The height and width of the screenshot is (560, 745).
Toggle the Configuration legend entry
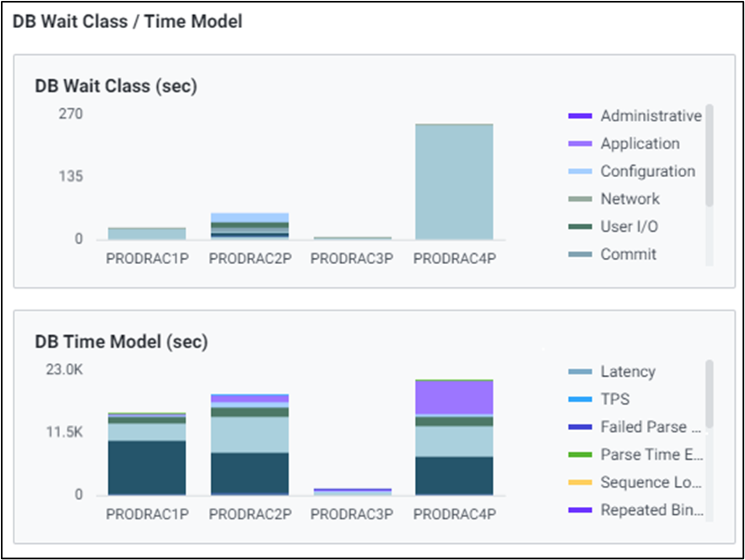tap(647, 172)
